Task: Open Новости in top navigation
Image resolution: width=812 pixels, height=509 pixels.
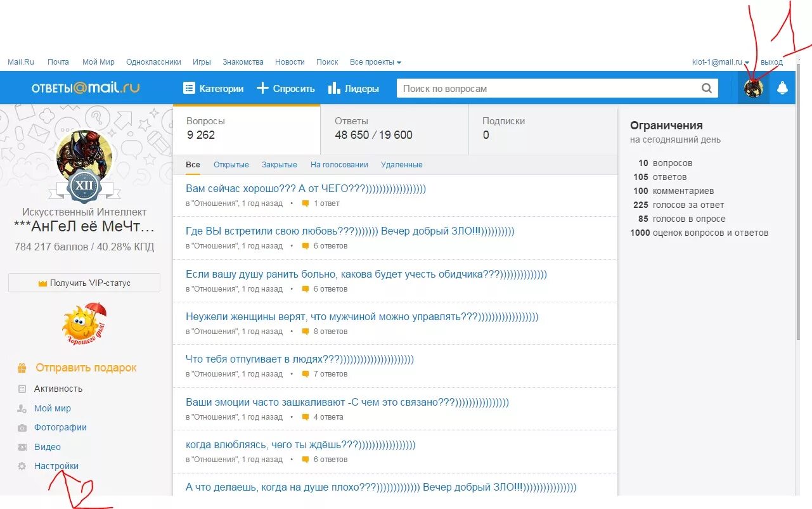Action: (x=290, y=62)
